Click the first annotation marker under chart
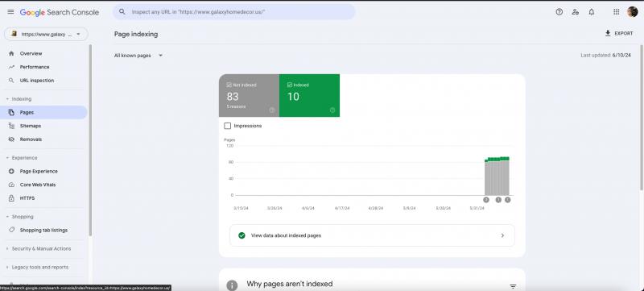Viewport: 644px width, 291px height. pos(486,200)
